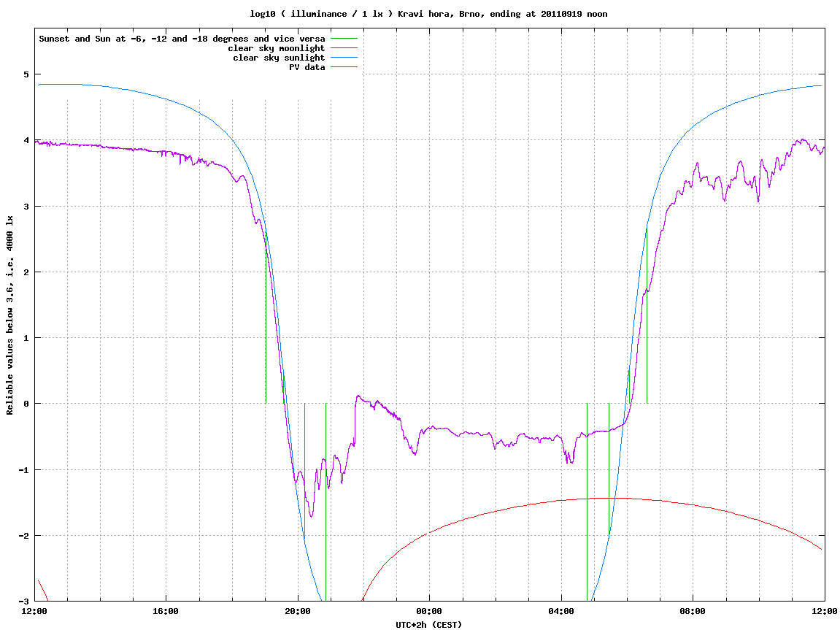Click the 20:00 x-axis label
840x630 pixels.
pyautogui.click(x=298, y=611)
